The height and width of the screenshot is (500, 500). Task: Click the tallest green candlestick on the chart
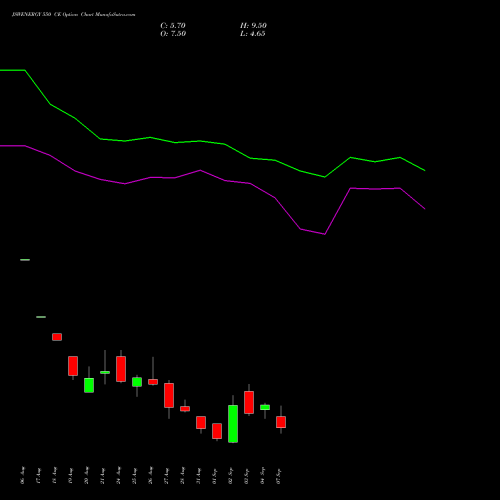pyautogui.click(x=233, y=424)
